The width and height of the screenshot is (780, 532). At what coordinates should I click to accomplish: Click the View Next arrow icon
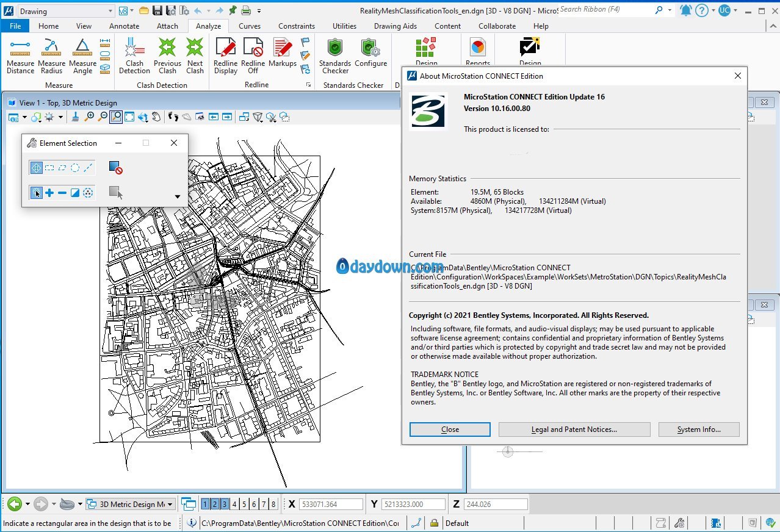click(227, 117)
